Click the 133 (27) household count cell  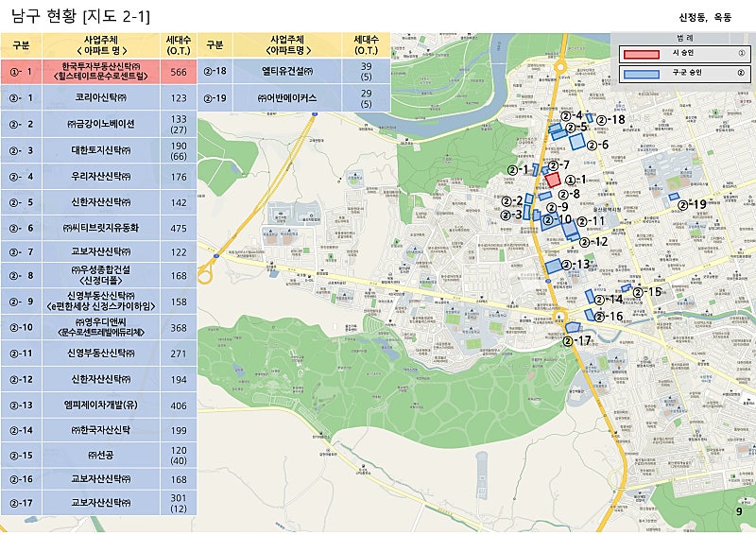[x=179, y=124]
